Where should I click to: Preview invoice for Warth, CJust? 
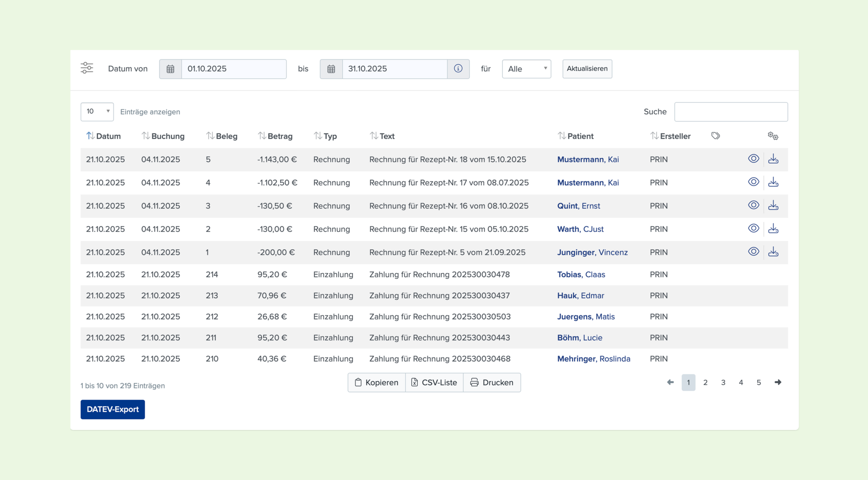click(753, 228)
